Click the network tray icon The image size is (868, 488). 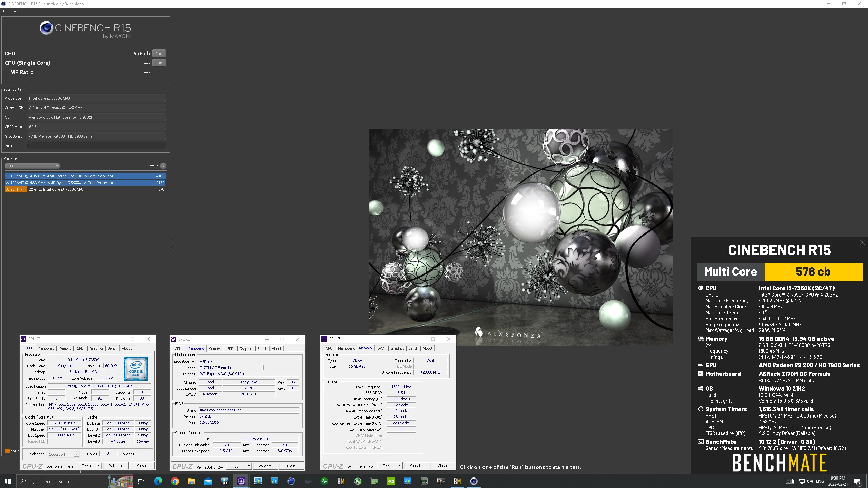coord(802,481)
